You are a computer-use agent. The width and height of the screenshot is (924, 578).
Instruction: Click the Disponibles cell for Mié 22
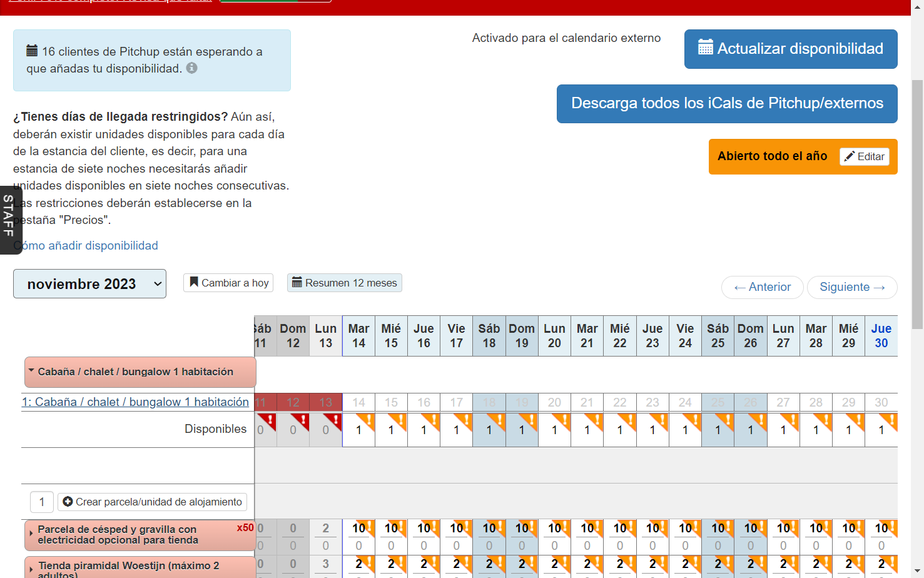[619, 430]
